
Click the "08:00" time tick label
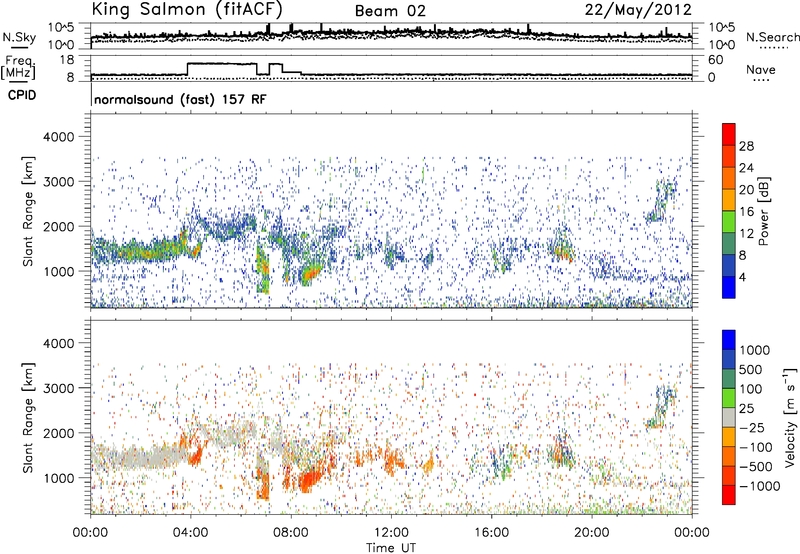click(x=291, y=533)
